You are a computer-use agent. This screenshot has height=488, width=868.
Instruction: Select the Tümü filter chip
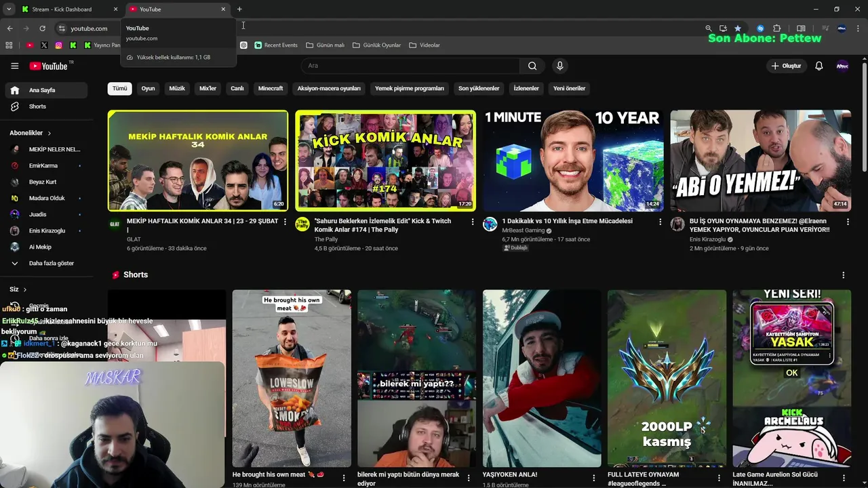point(120,89)
